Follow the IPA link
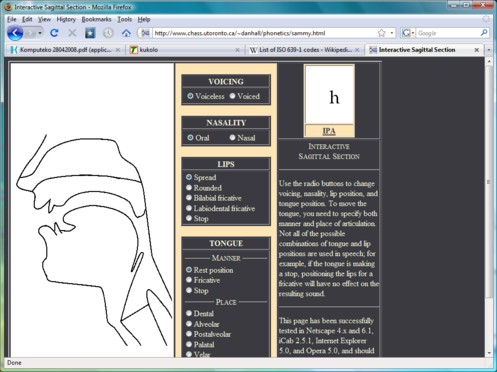497x372 pixels. [329, 131]
